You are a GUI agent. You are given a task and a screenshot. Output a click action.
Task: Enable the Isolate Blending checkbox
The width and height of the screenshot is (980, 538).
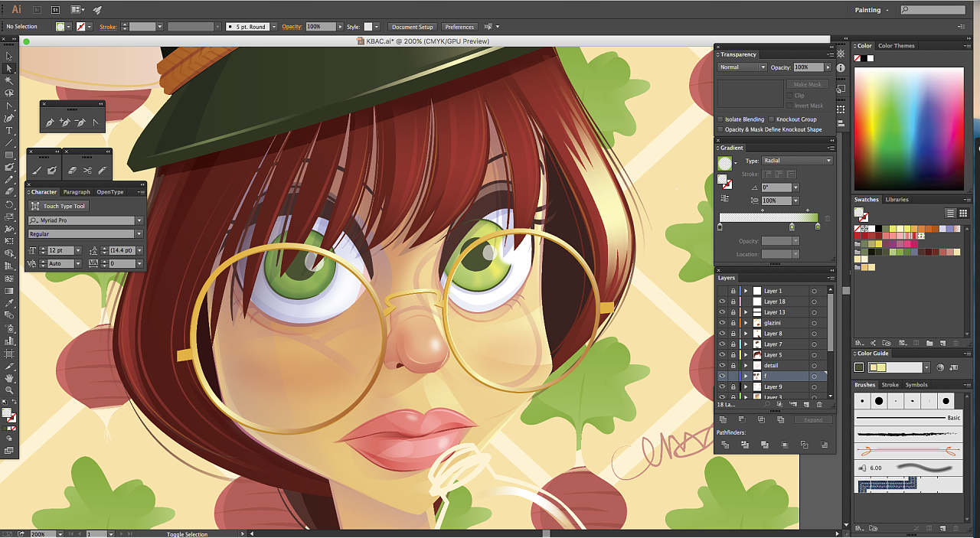(720, 119)
